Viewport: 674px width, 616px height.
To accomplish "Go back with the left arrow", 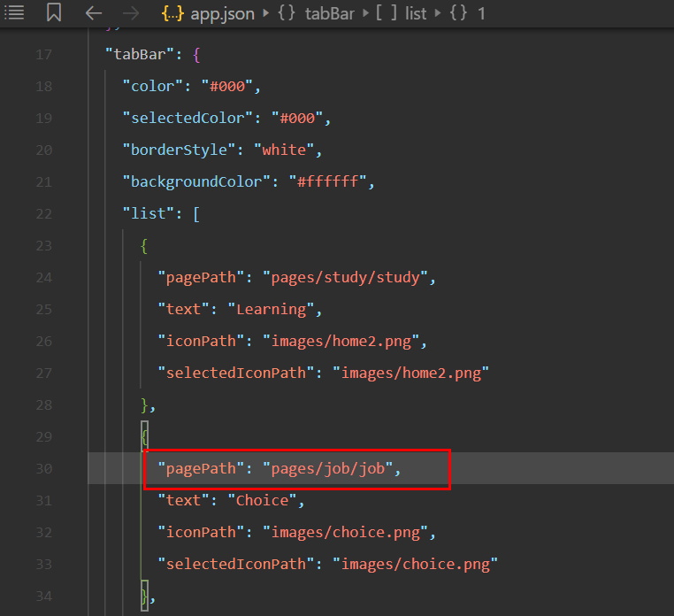I will tap(93, 13).
